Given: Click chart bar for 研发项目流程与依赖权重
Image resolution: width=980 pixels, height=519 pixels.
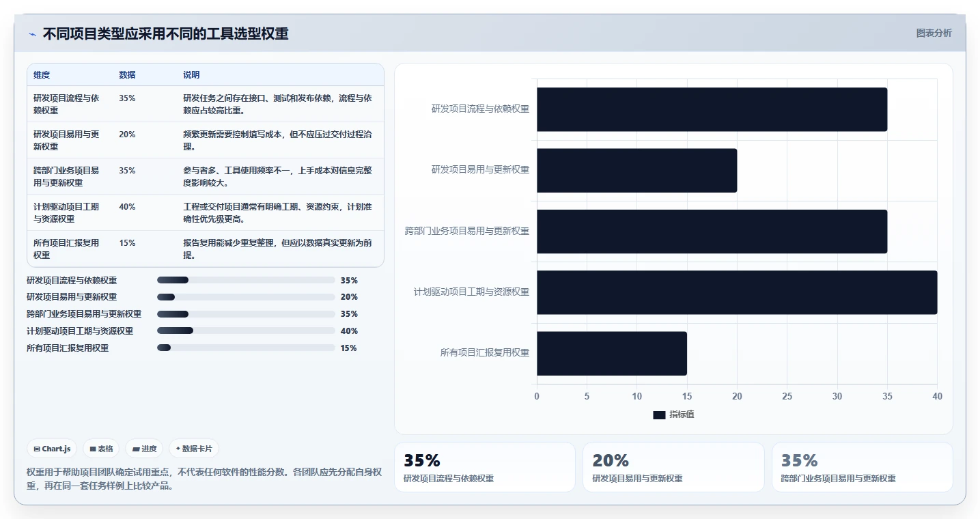Looking at the screenshot, I should tap(712, 109).
